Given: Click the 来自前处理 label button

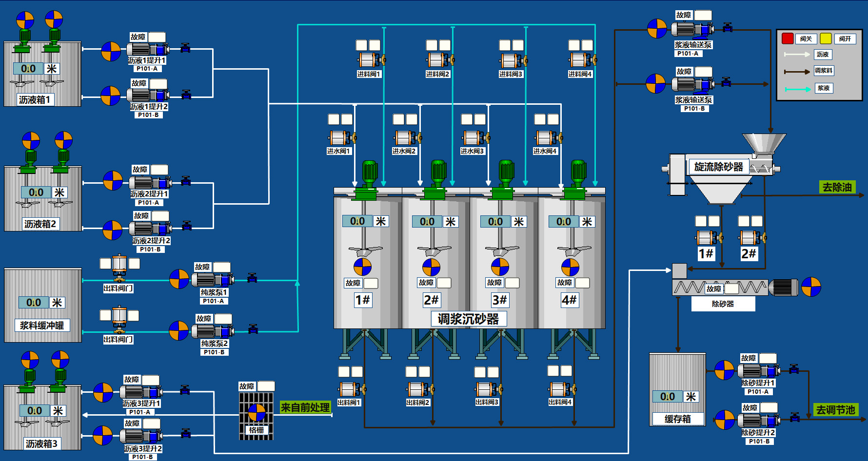Looking at the screenshot, I should 305,407.
